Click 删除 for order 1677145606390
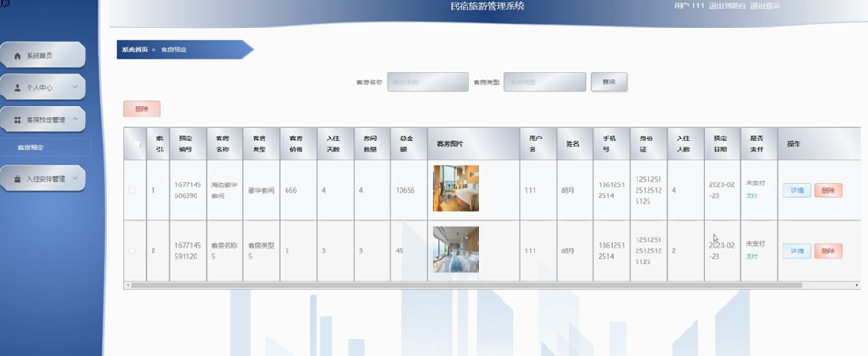Image resolution: width=868 pixels, height=356 pixels. [829, 190]
